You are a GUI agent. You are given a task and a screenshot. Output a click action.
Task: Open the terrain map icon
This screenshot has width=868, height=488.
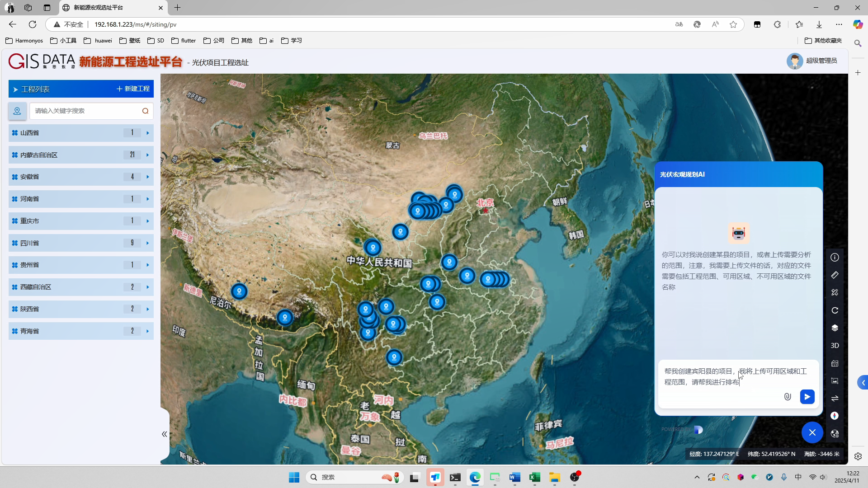(835, 363)
